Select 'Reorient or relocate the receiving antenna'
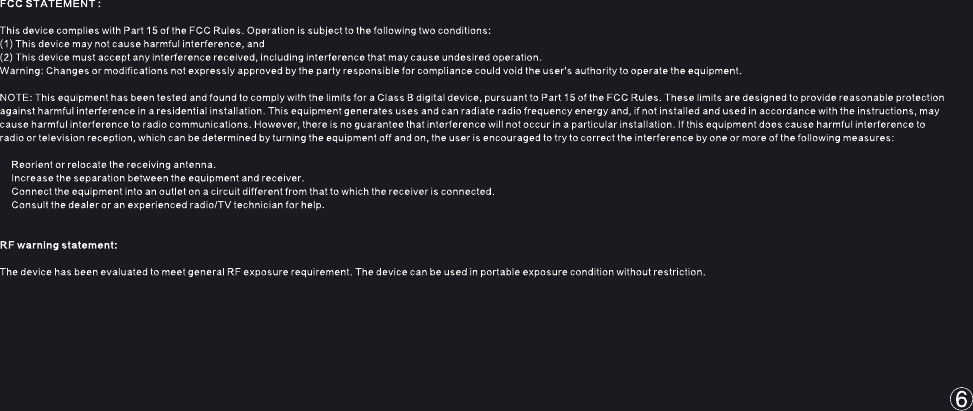 (x=114, y=165)
